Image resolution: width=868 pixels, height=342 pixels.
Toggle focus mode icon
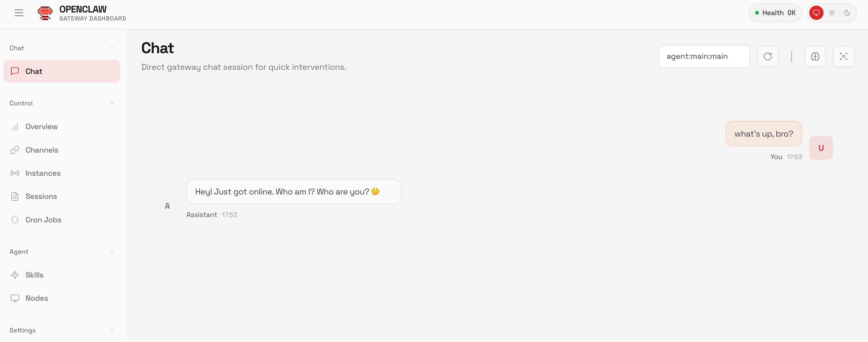point(843,56)
